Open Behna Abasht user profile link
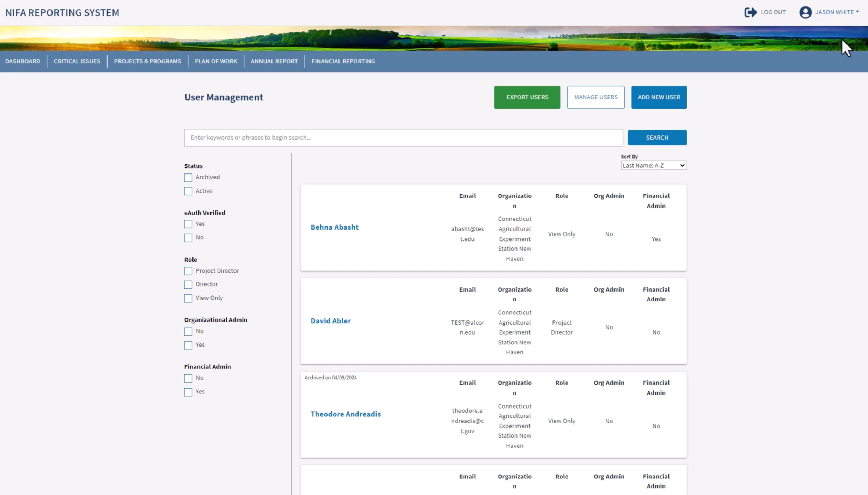This screenshot has height=495, width=868. pos(334,227)
